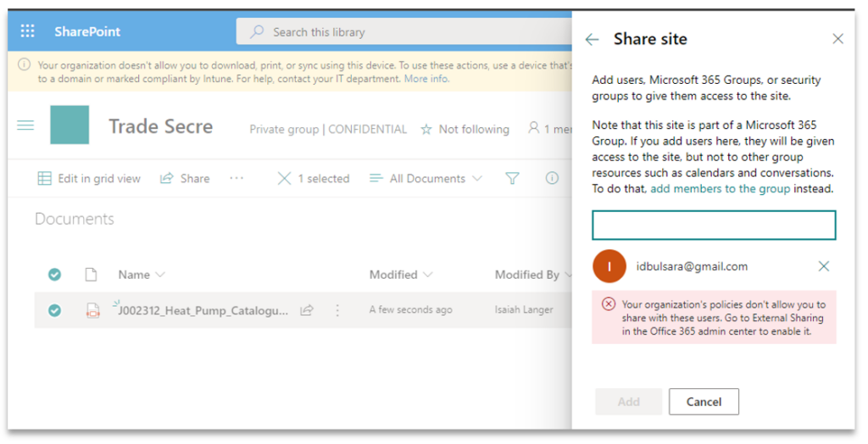Viewport: 868px width, 444px height.
Task: Click the PDF file icon in row
Action: pyautogui.click(x=92, y=311)
